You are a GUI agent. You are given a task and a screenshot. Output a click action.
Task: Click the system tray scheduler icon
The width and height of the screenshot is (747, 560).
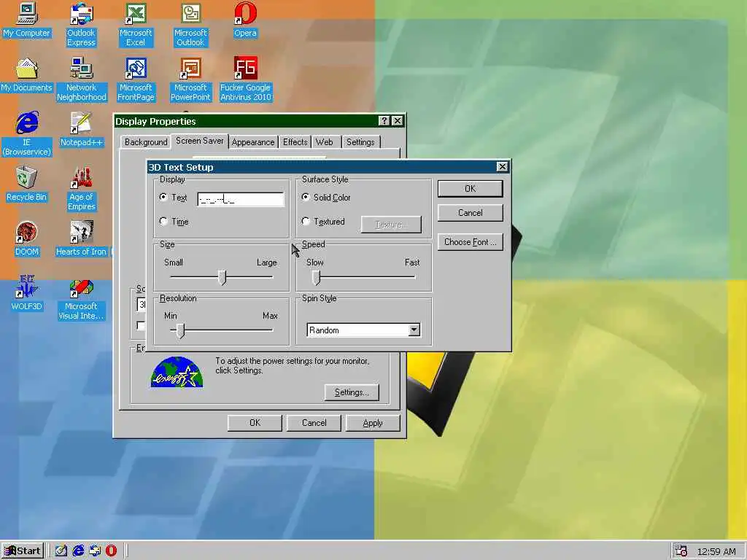click(x=681, y=551)
